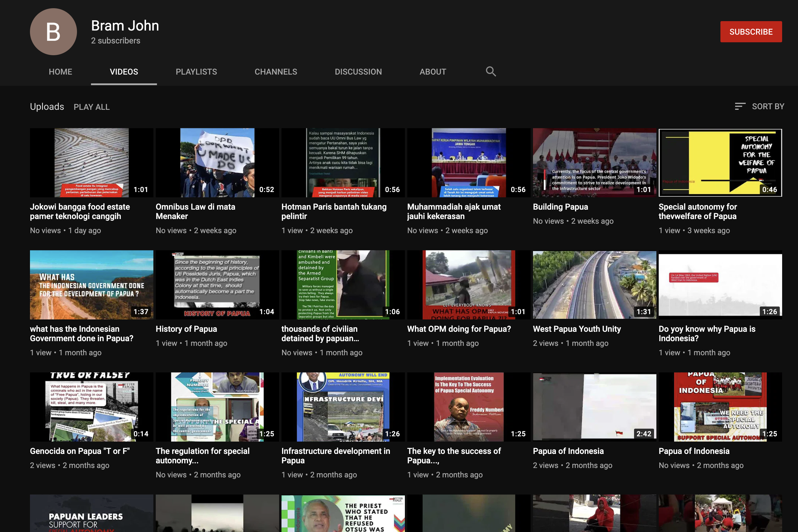Open the Discussion tab

click(358, 72)
